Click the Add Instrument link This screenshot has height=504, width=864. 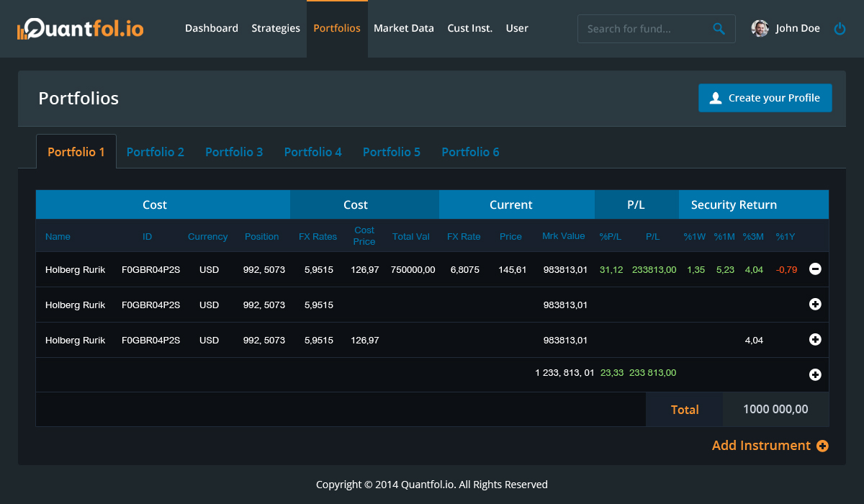pos(761,446)
